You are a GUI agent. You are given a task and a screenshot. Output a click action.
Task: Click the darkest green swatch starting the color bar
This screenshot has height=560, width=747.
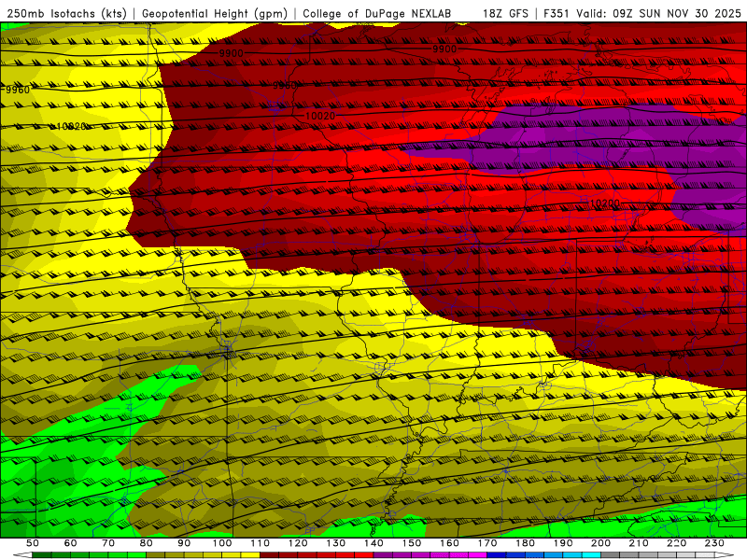click(x=41, y=554)
